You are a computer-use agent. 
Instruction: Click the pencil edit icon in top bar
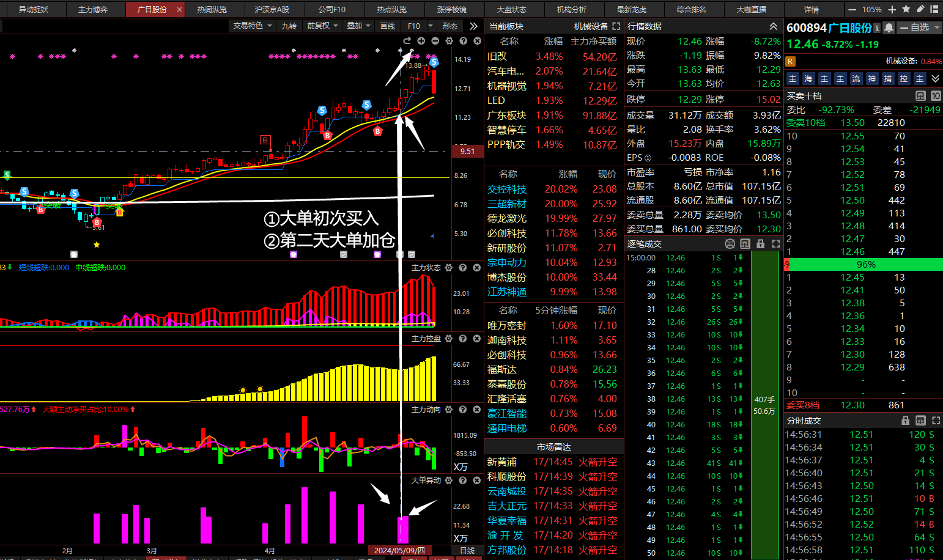tap(920, 9)
